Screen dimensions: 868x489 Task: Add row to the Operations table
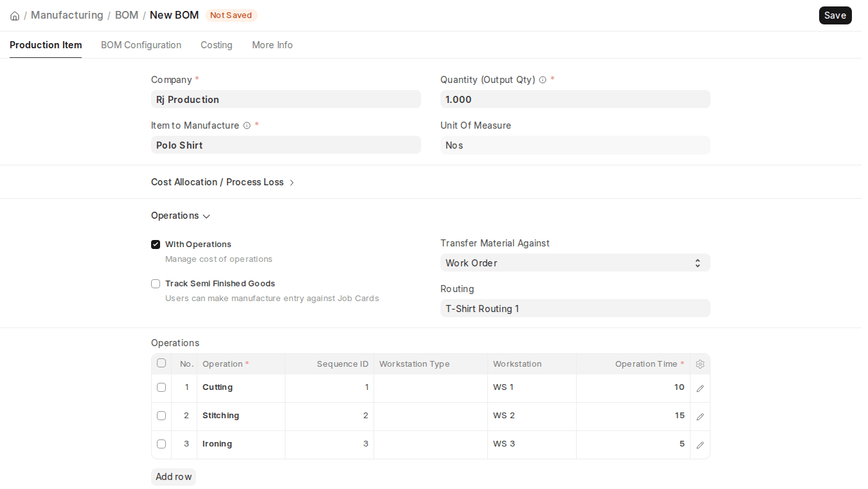point(174,477)
